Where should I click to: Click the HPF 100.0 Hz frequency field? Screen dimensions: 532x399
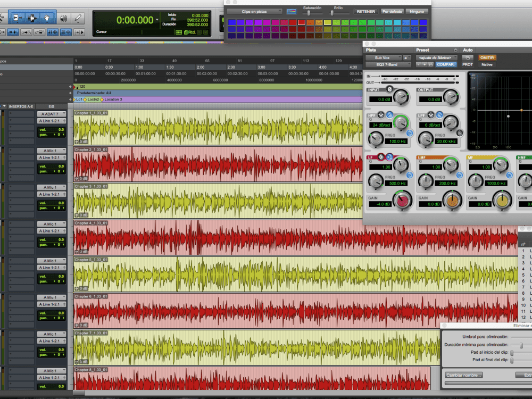tap(397, 141)
